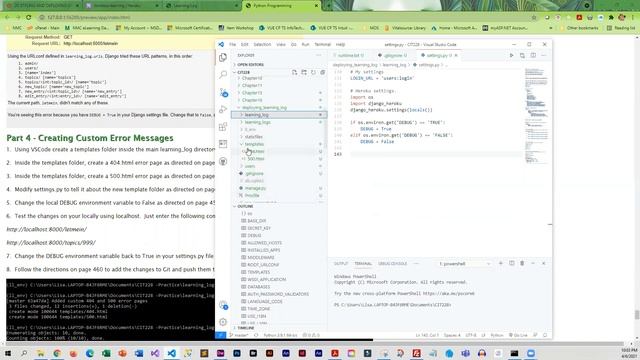640x360 pixels.
Task: Switch to the OUTPUT panel tab
Action: (341, 264)
